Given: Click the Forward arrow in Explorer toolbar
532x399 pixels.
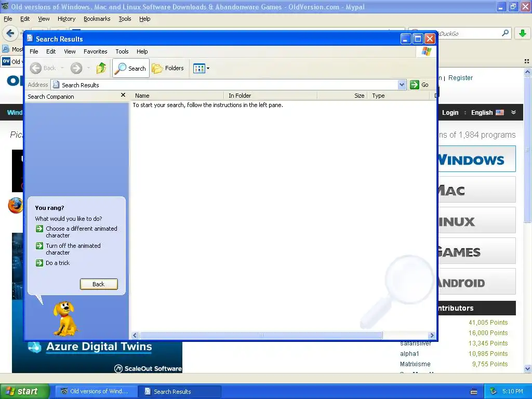Looking at the screenshot, I should tap(76, 68).
